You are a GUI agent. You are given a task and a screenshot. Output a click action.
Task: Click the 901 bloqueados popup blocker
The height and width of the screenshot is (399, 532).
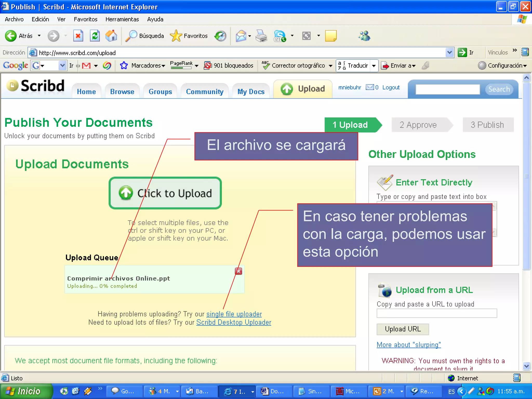point(229,65)
